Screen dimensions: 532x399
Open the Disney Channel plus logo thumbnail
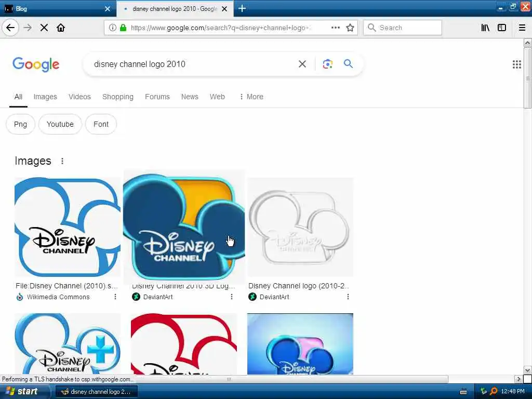coord(67,344)
